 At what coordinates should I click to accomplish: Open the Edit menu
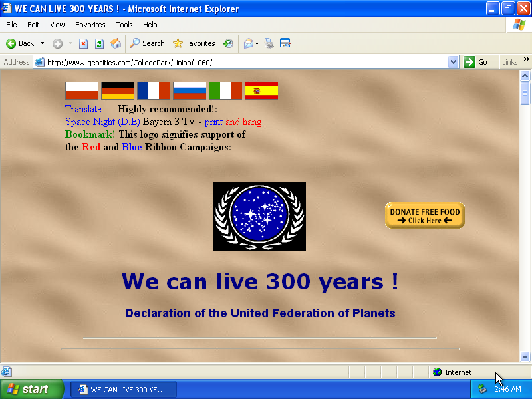click(33, 25)
